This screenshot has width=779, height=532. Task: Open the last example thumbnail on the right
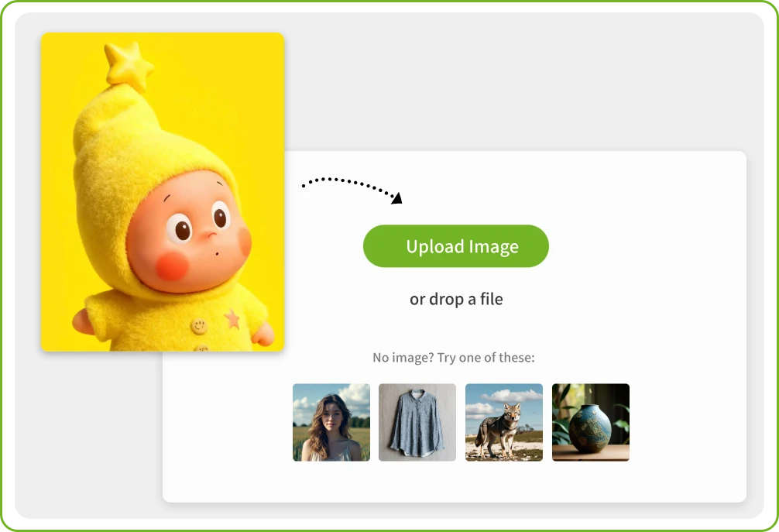click(590, 422)
